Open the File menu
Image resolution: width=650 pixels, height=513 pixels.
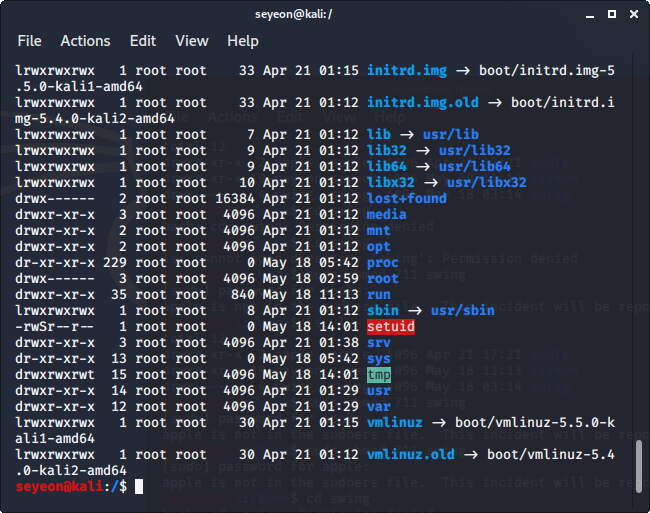[x=29, y=41]
